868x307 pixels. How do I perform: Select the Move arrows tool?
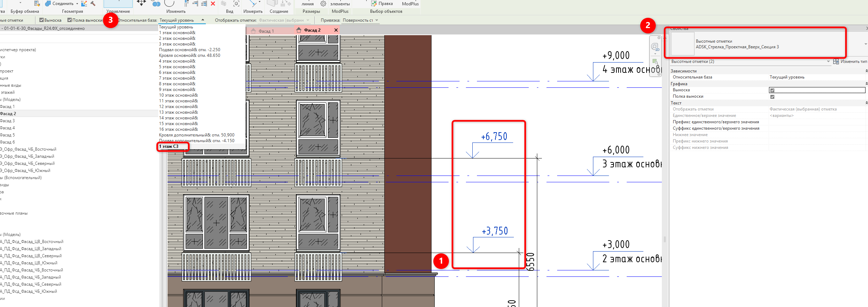point(141,3)
